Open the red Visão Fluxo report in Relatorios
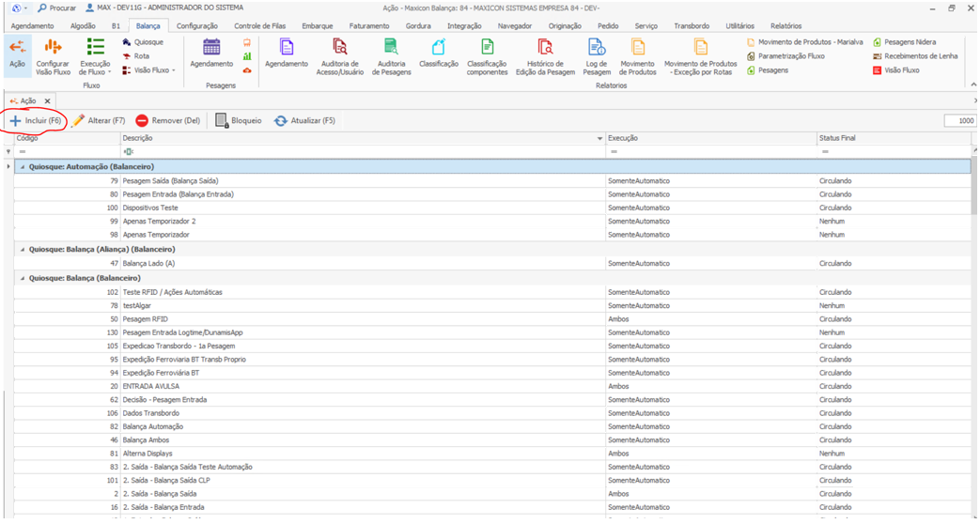Screen dimensions: 980x524 [896, 69]
